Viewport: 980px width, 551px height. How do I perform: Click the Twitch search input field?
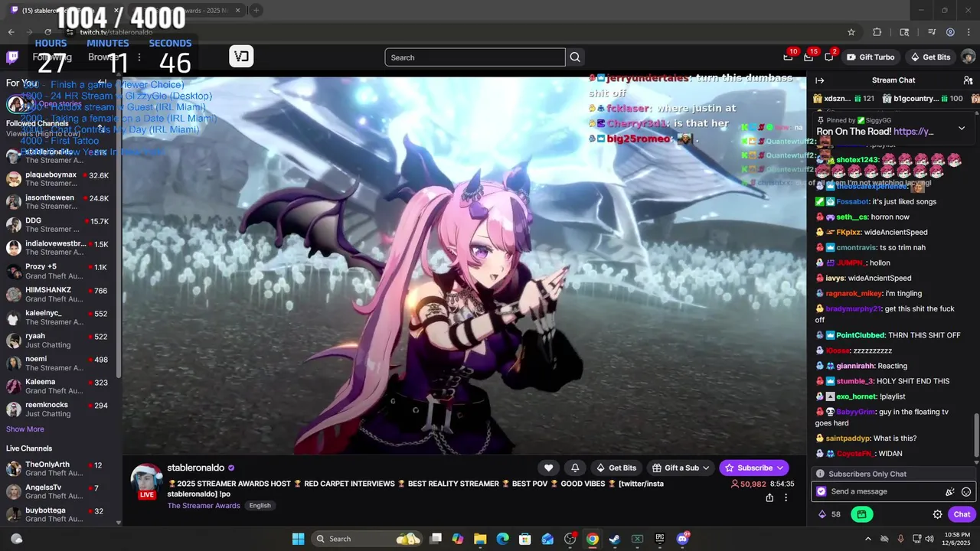[x=475, y=57]
